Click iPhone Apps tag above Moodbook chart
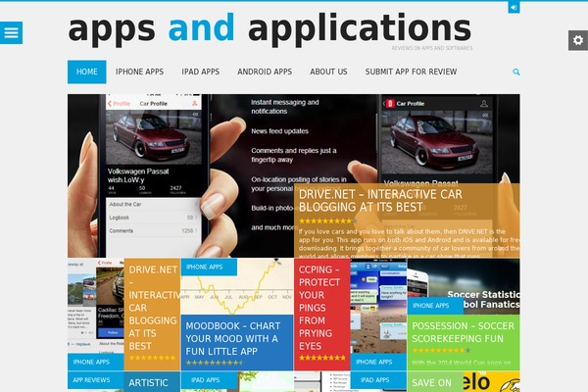The image size is (588, 392). [x=209, y=268]
